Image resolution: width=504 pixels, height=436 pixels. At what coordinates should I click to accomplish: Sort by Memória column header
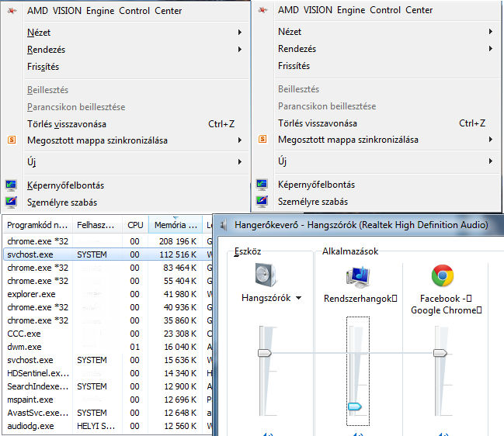pyautogui.click(x=176, y=225)
